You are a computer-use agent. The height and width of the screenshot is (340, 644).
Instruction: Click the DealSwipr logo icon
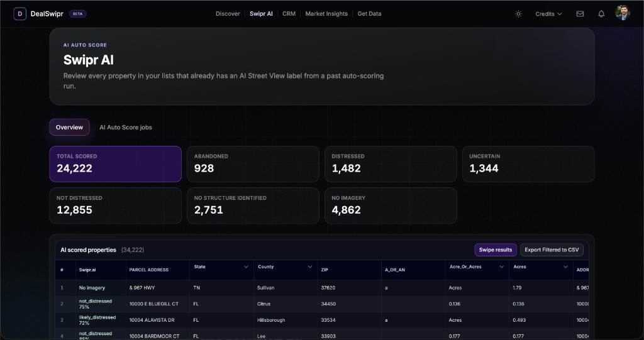click(19, 14)
